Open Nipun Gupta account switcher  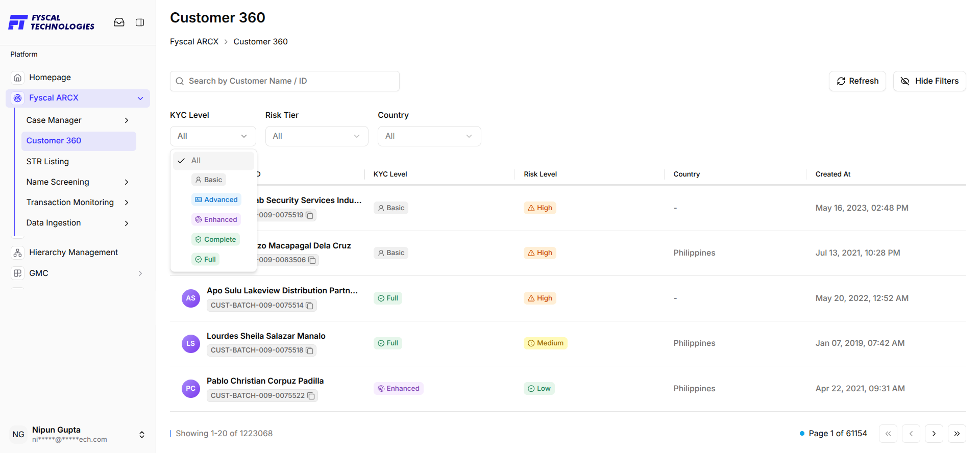142,435
